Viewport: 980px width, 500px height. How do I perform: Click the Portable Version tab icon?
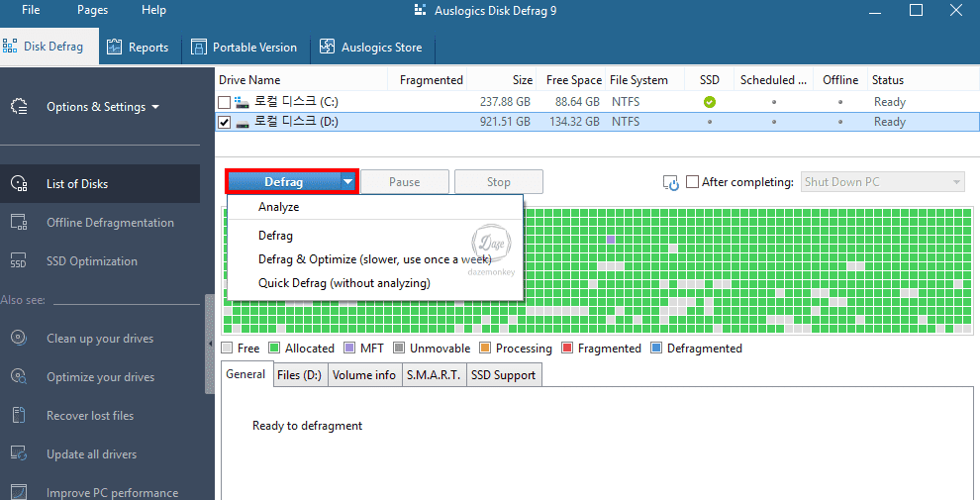[199, 47]
